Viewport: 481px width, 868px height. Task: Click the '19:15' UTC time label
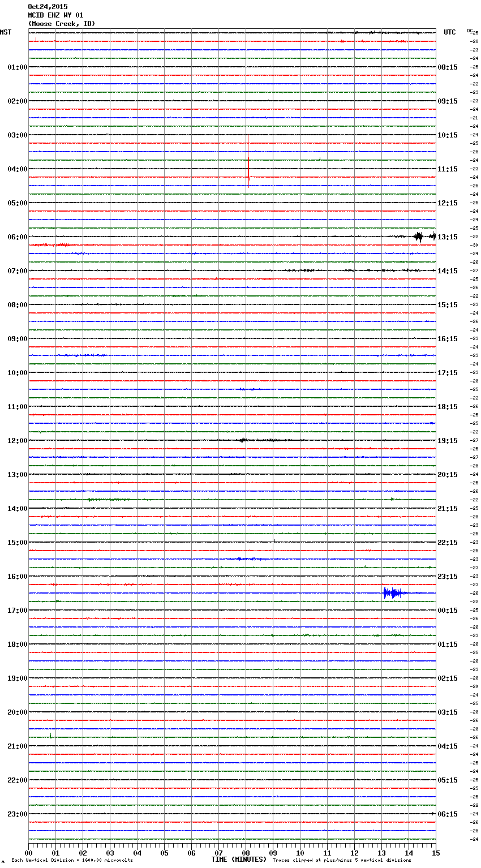pos(448,441)
